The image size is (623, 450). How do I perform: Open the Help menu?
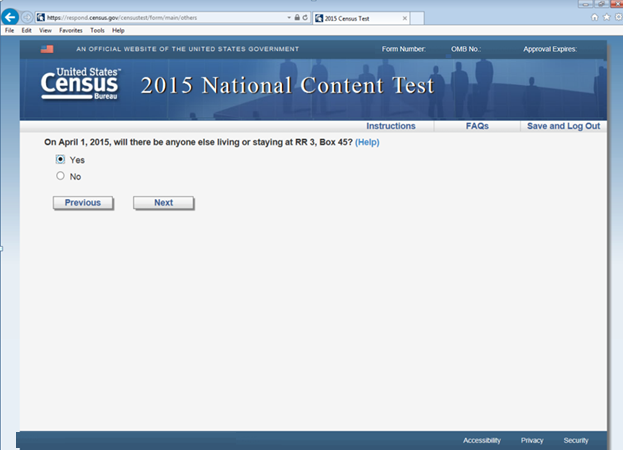tap(118, 30)
